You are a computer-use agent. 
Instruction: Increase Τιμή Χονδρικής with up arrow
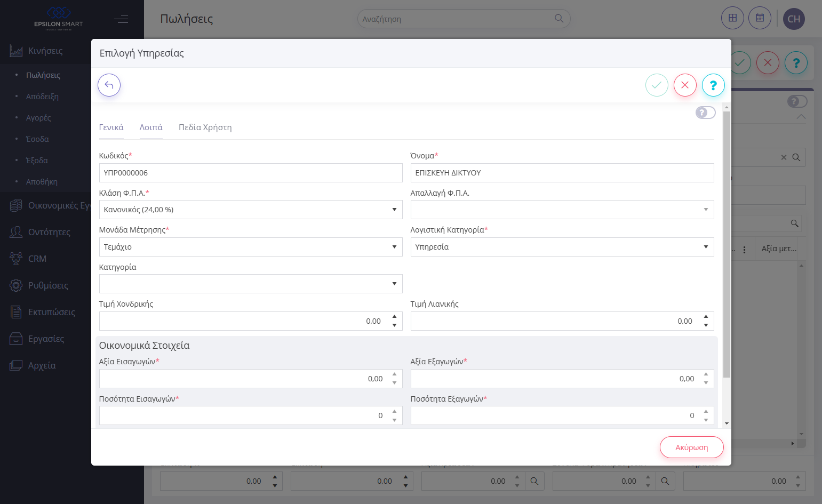click(394, 317)
